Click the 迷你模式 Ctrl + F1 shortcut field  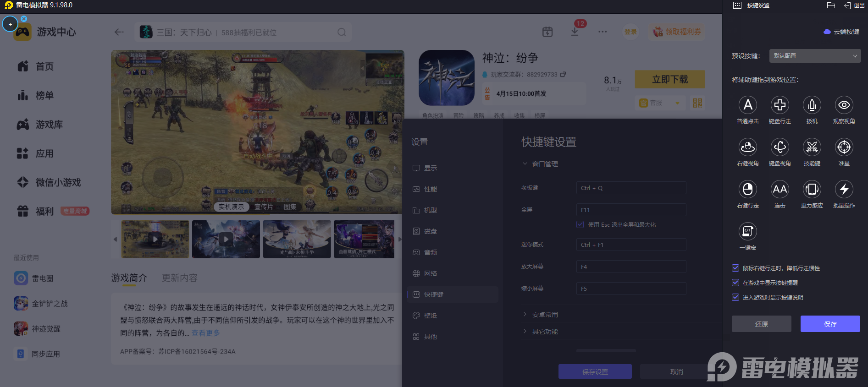click(x=631, y=245)
